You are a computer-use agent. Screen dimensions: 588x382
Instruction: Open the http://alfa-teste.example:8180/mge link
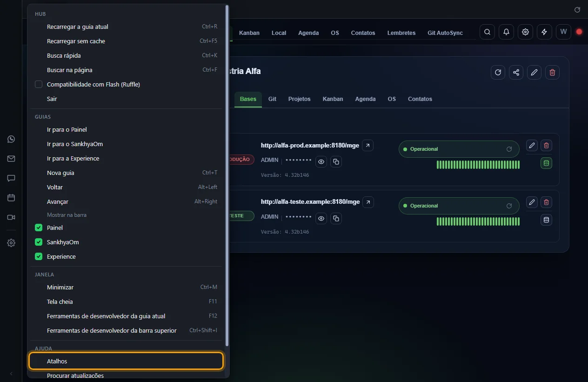pyautogui.click(x=310, y=202)
